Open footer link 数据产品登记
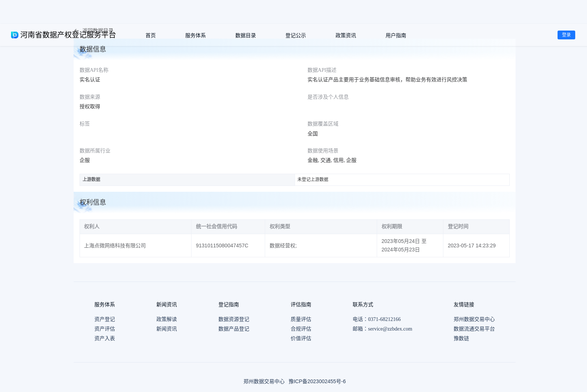The width and height of the screenshot is (587, 392). point(234,329)
